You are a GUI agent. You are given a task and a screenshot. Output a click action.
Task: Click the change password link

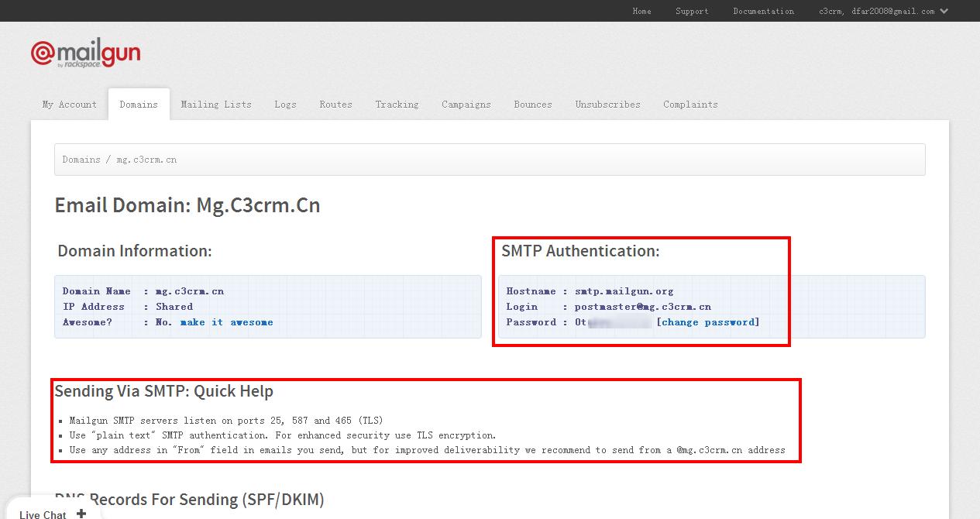point(708,322)
